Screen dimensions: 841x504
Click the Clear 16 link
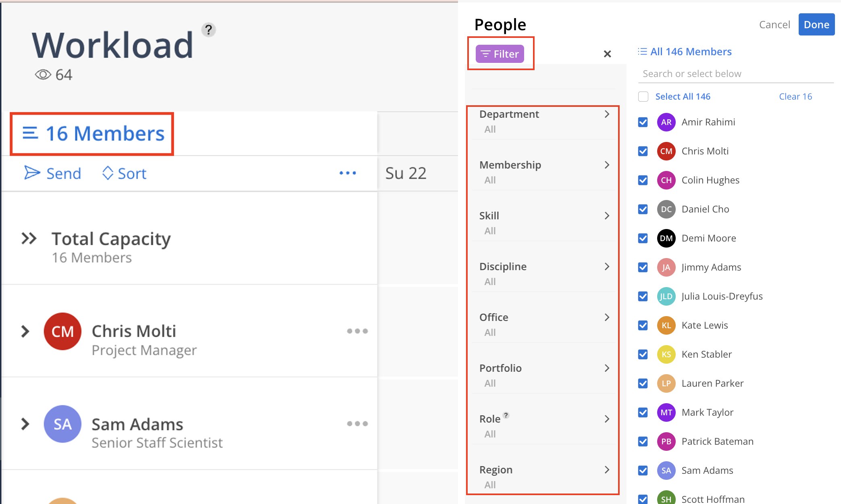coord(795,97)
